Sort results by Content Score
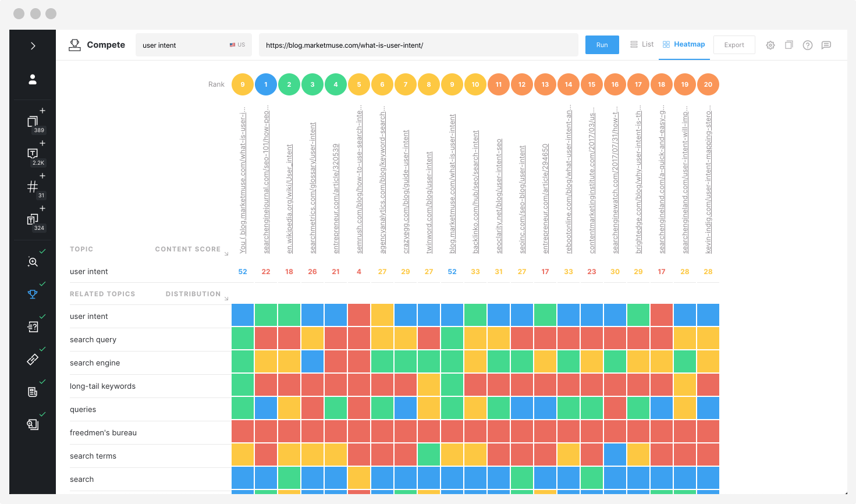 pyautogui.click(x=189, y=249)
